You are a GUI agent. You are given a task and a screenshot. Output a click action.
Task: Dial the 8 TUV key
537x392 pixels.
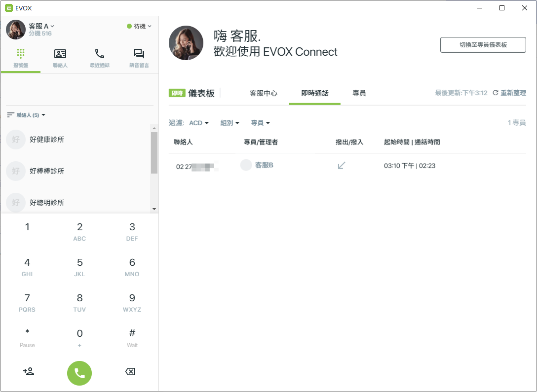[79, 303]
